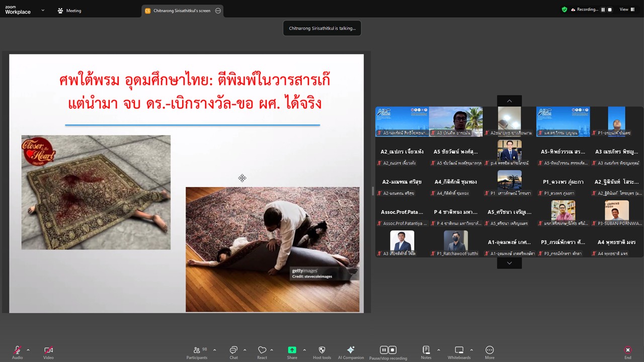Image resolution: width=644 pixels, height=362 pixels.
Task: Select the P1_Ratchawoot sutthi video tile
Action: click(456, 243)
